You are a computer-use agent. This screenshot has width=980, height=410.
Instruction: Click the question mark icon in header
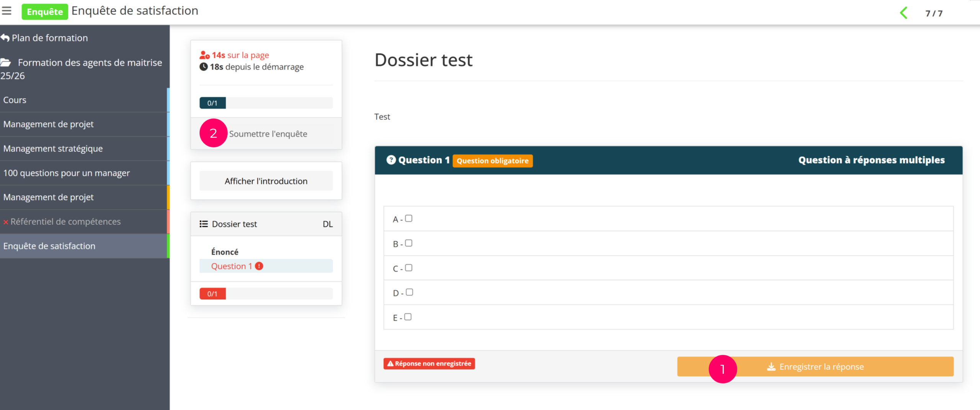coord(391,160)
